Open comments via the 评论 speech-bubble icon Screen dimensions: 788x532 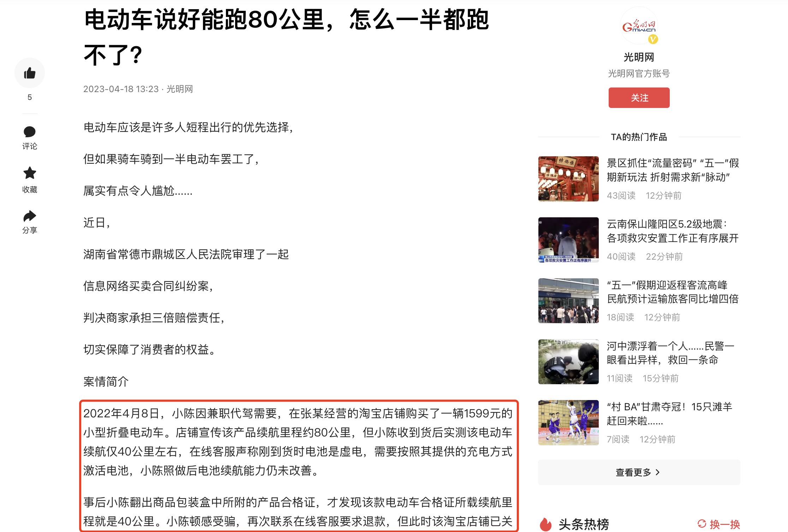click(30, 132)
